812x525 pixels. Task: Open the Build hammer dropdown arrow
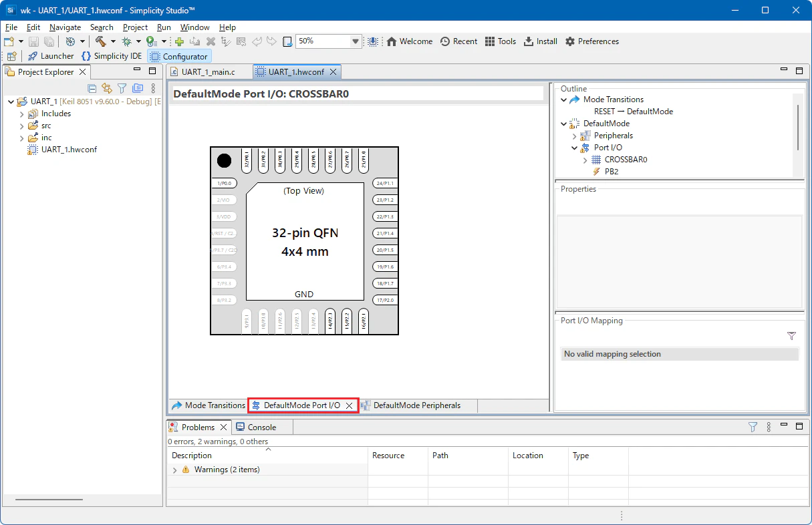click(112, 41)
